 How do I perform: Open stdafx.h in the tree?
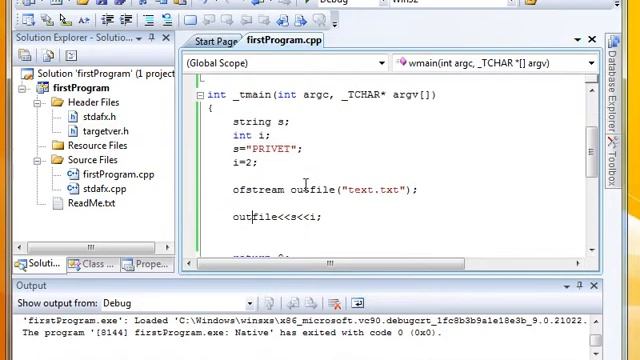(x=99, y=117)
